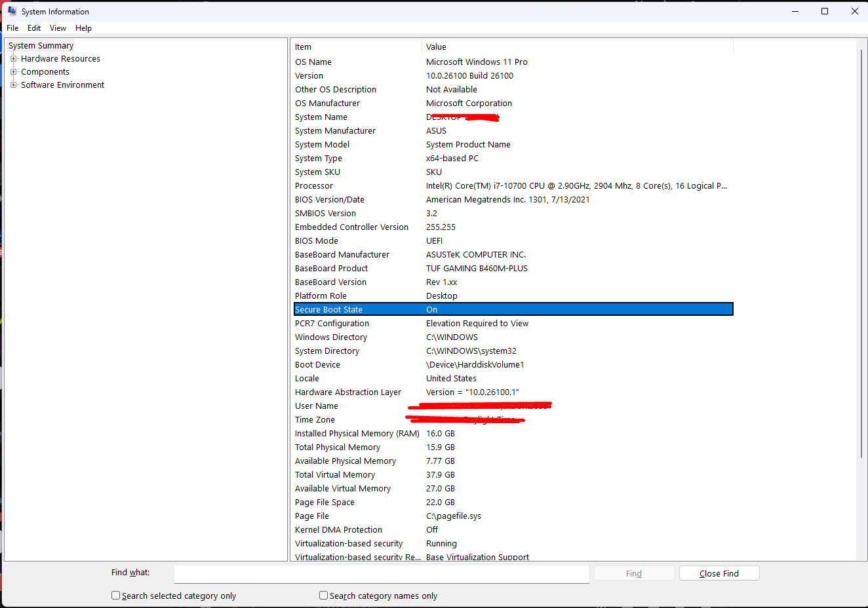The width and height of the screenshot is (868, 608).
Task: Click the Processor row
Action: [513, 185]
